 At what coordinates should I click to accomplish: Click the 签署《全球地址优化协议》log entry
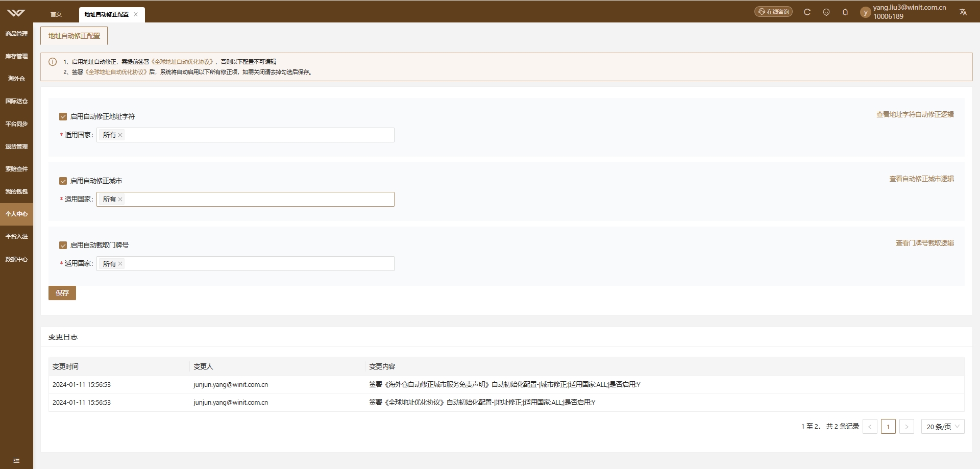[x=482, y=403]
